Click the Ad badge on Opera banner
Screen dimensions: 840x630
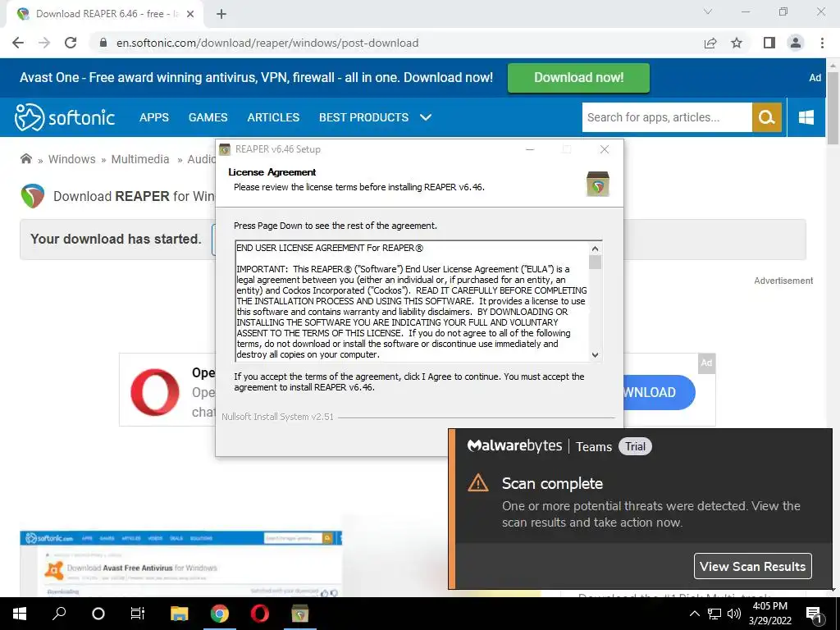[706, 363]
